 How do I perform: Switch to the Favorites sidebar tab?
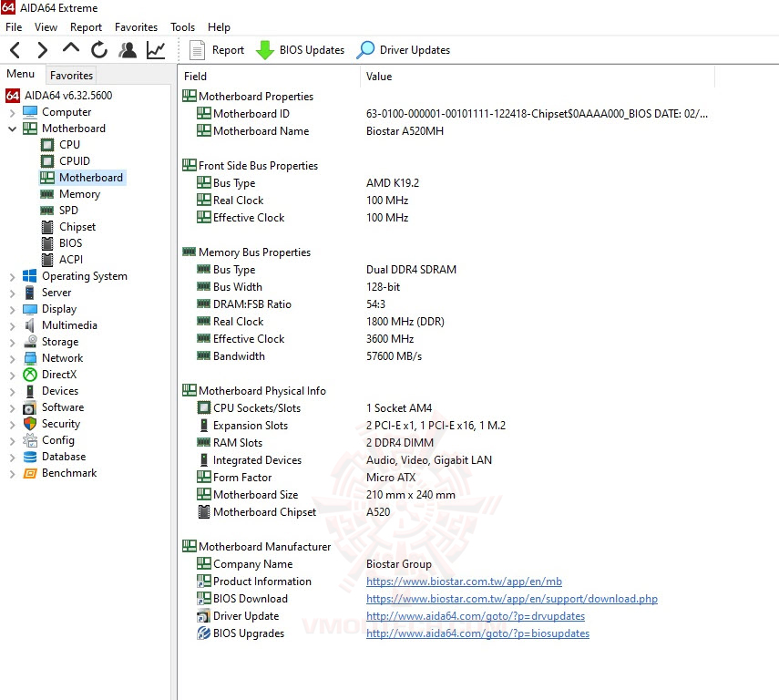(72, 75)
